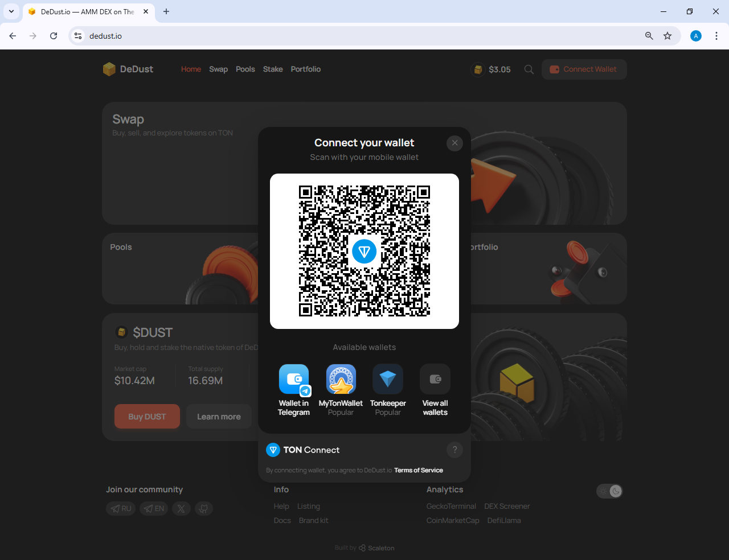Close the Connect your wallet dialog
The height and width of the screenshot is (560, 729).
tap(454, 143)
